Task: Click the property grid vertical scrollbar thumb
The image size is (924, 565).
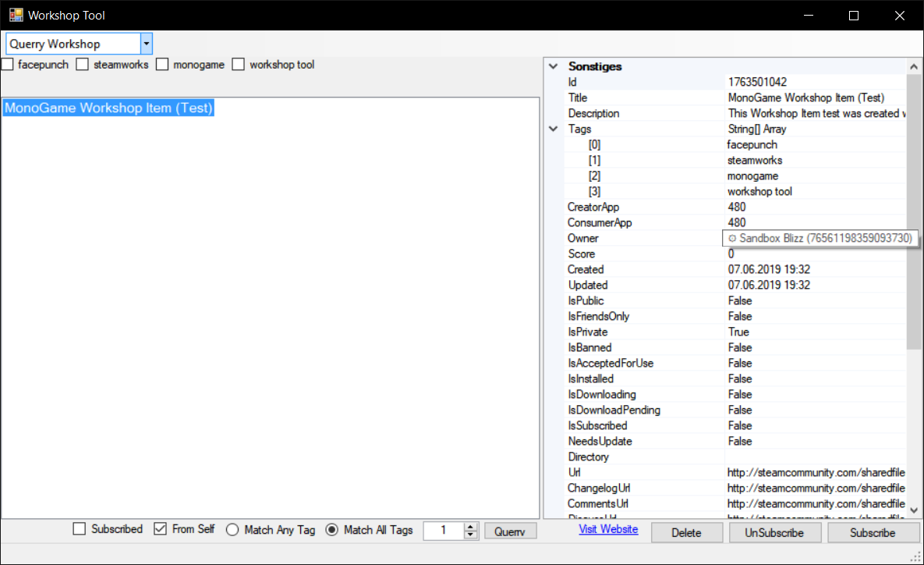Action: pyautogui.click(x=913, y=212)
